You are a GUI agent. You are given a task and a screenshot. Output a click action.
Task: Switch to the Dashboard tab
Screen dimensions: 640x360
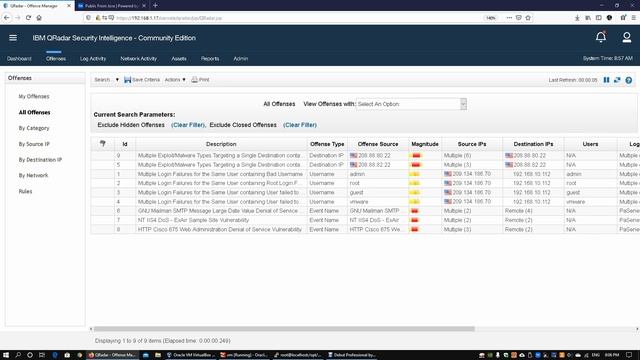point(19,59)
